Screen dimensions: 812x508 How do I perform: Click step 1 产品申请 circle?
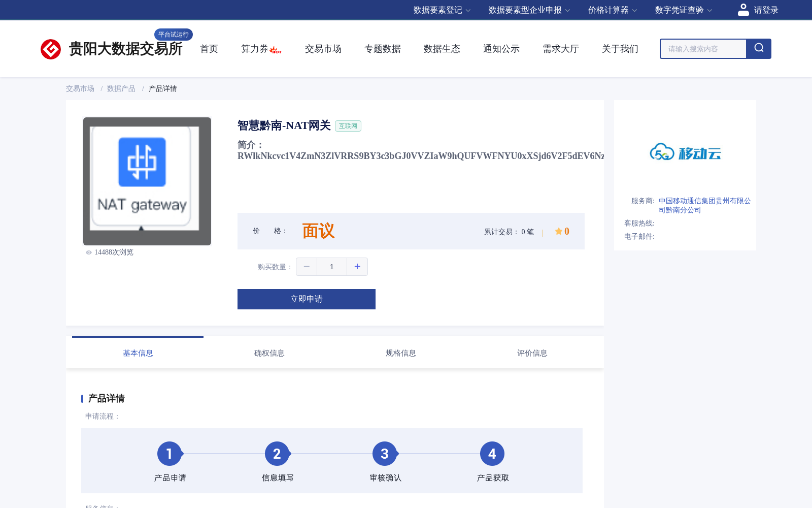click(x=170, y=454)
